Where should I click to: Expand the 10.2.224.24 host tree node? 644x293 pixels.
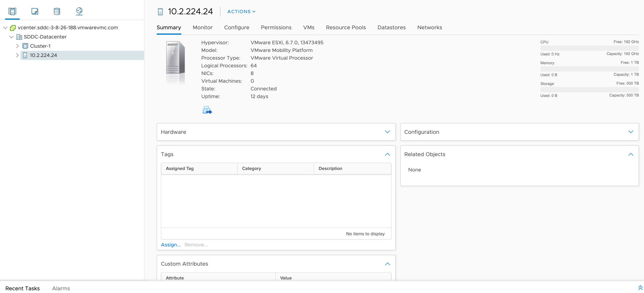tap(17, 55)
